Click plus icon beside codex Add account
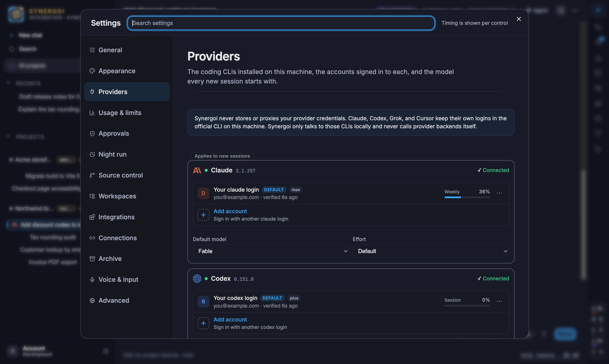Image resolution: width=609 pixels, height=364 pixels. click(x=203, y=323)
